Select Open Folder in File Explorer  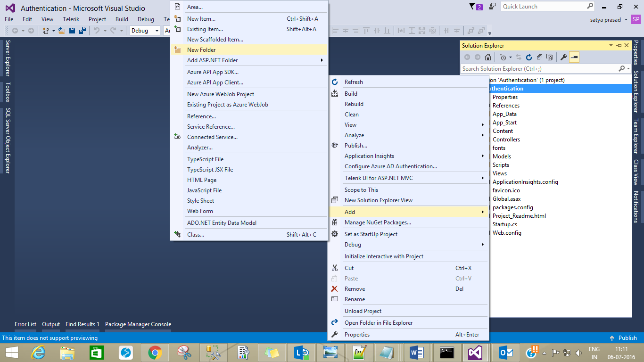click(408, 323)
